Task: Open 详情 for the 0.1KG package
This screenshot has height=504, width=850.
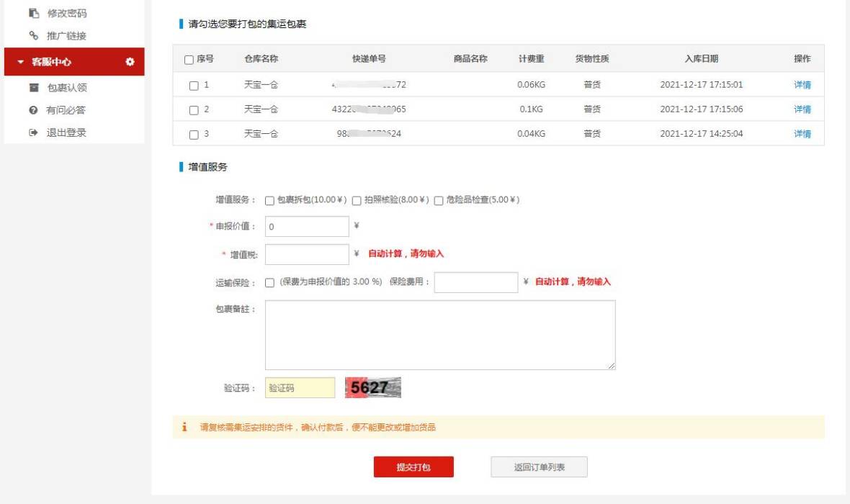Action: (x=802, y=109)
